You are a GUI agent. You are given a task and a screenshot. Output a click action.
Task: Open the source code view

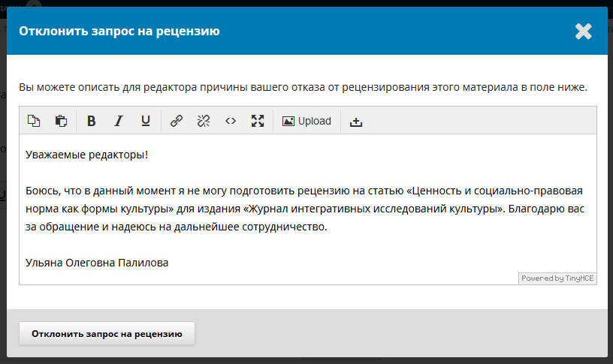[231, 121]
